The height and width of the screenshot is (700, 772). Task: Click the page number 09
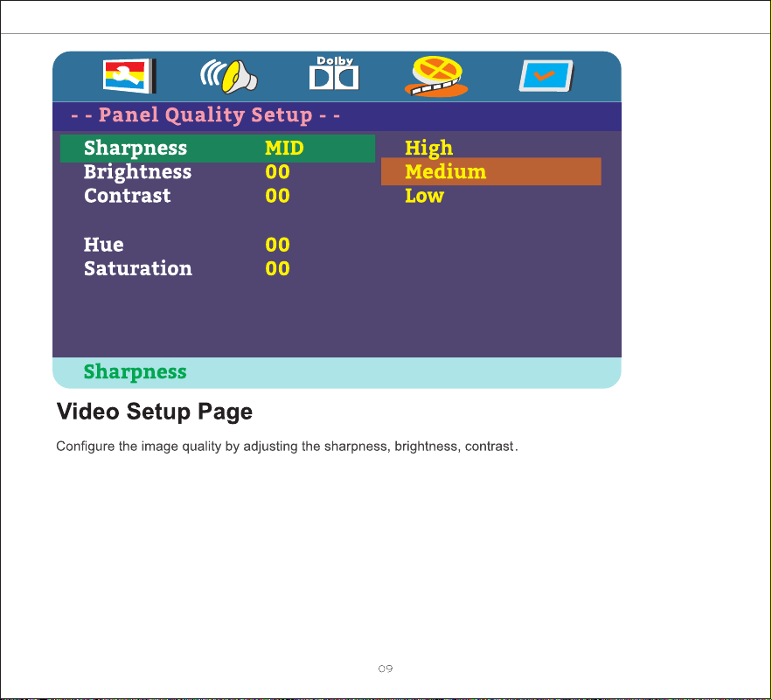point(386,669)
